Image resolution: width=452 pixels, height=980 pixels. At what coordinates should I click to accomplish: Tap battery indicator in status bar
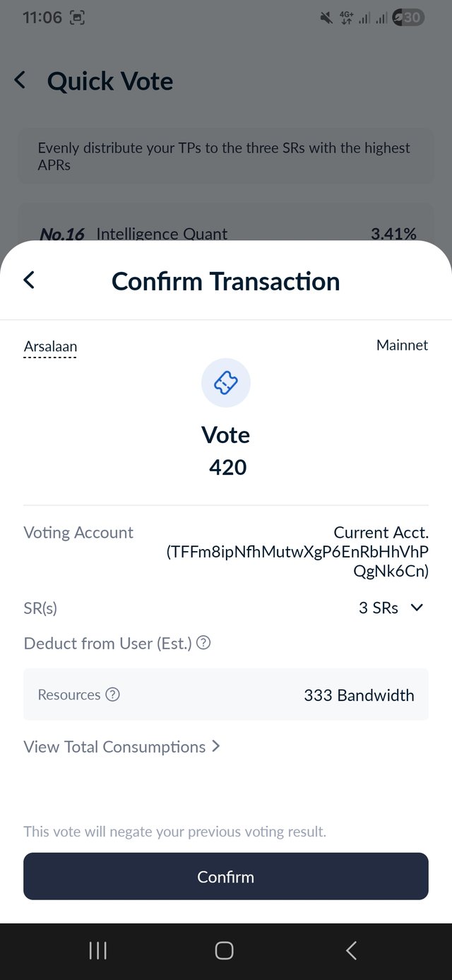[x=410, y=18]
